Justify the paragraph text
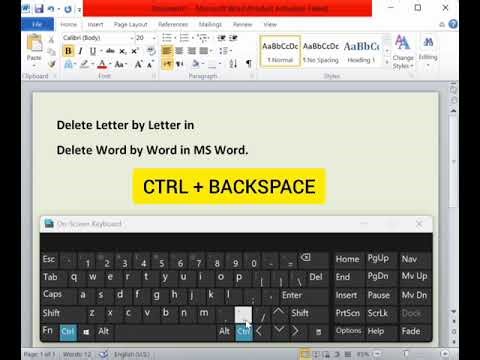Image resolution: width=480 pixels, height=360 pixels. coord(203,51)
